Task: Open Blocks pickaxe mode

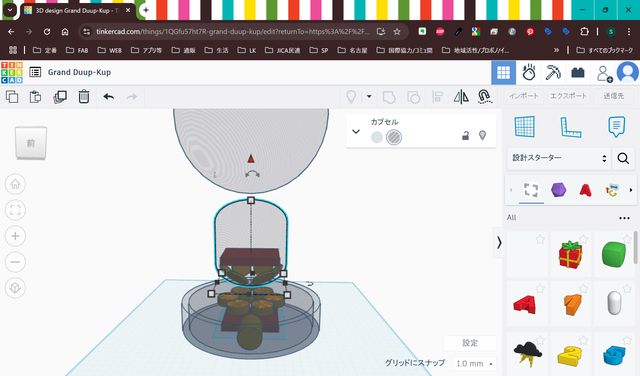Action: (553, 73)
